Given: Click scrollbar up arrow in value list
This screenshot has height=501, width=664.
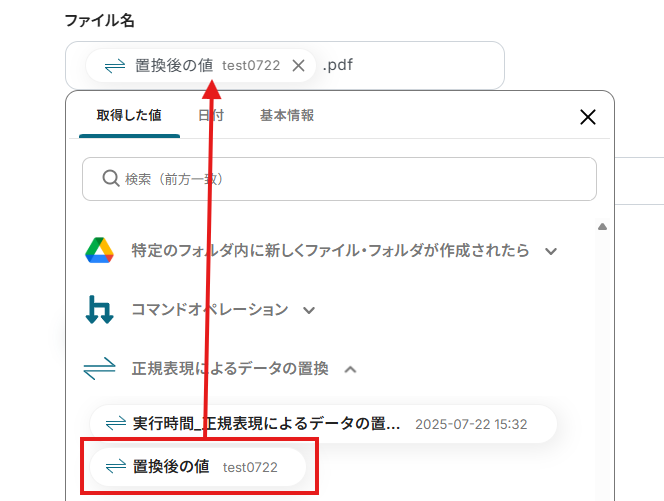Looking at the screenshot, I should pyautogui.click(x=602, y=227).
